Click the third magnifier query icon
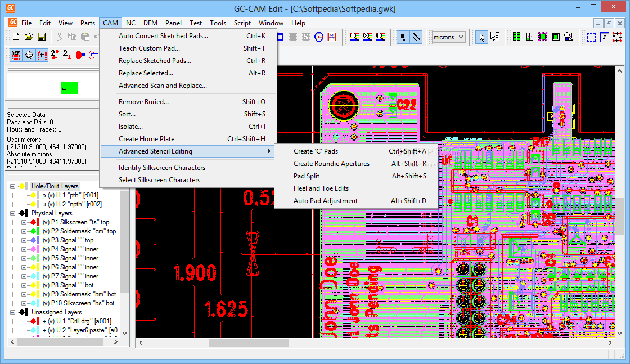 [380, 37]
